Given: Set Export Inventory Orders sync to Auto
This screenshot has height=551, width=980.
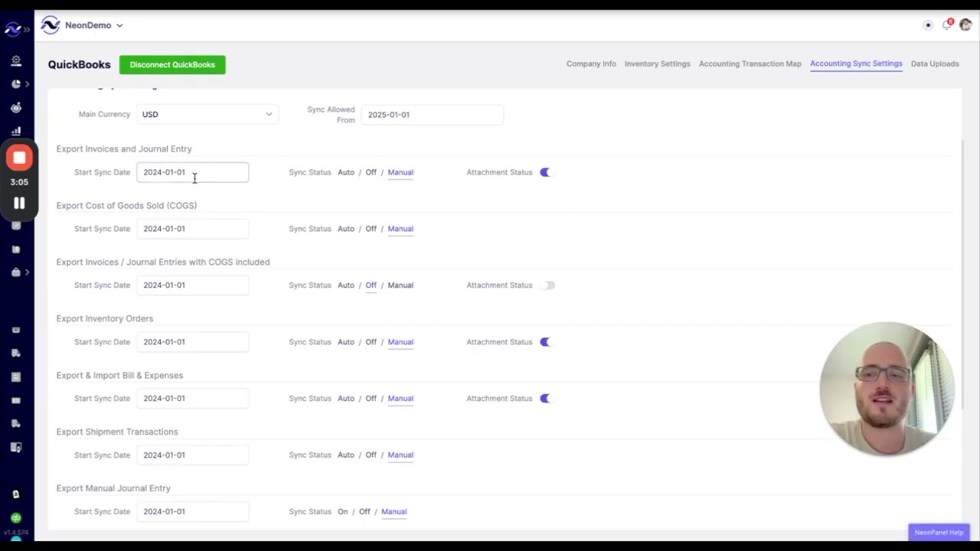Looking at the screenshot, I should [x=346, y=342].
